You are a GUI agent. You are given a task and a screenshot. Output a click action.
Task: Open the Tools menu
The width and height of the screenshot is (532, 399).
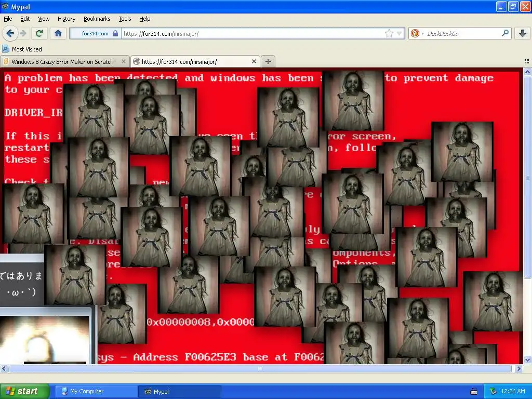coord(125,19)
